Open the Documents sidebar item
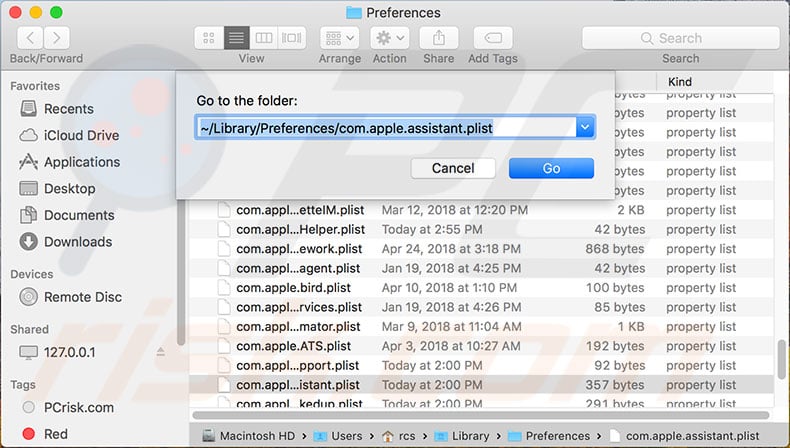This screenshot has height=448, width=790. coord(67,216)
